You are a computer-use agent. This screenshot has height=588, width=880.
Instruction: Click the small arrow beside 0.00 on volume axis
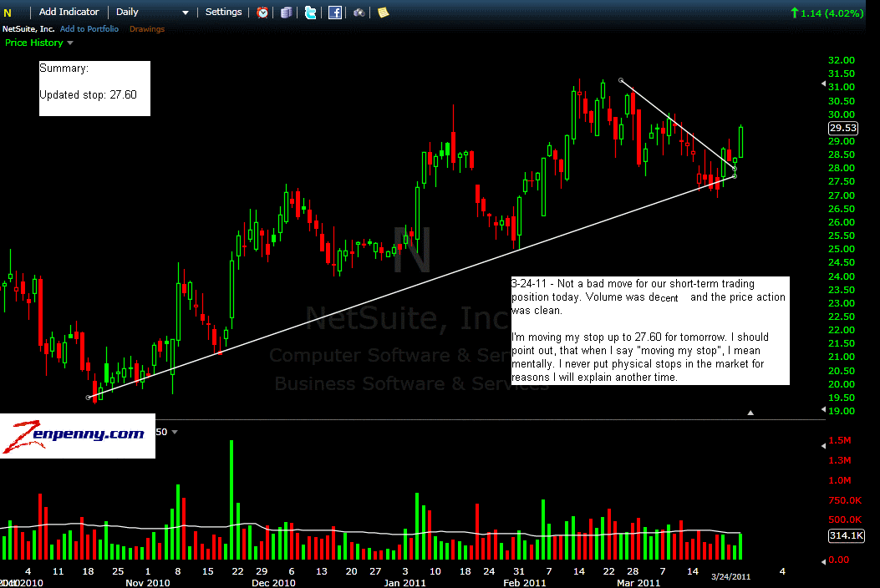coord(823,561)
